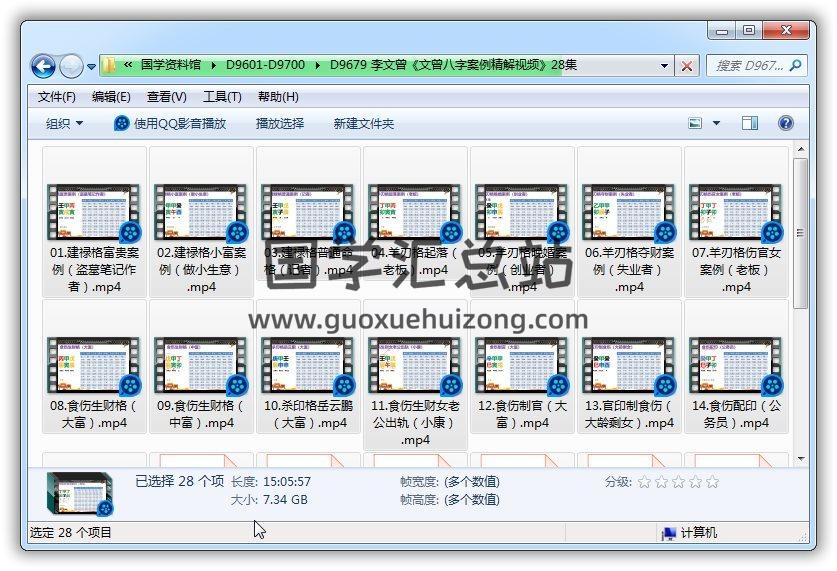This screenshot has width=837, height=571.
Task: Click file name 14.食伤配印（公务员）.mp4 label
Action: click(736, 414)
